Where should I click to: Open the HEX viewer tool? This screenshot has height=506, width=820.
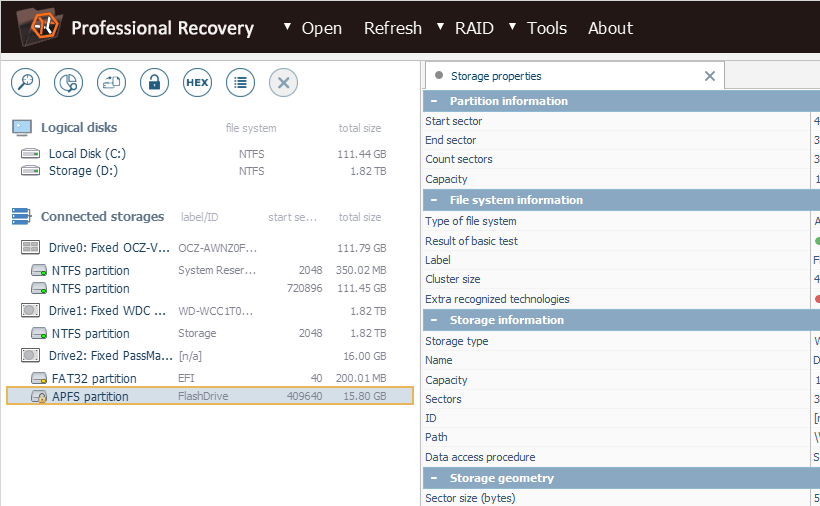click(x=197, y=82)
